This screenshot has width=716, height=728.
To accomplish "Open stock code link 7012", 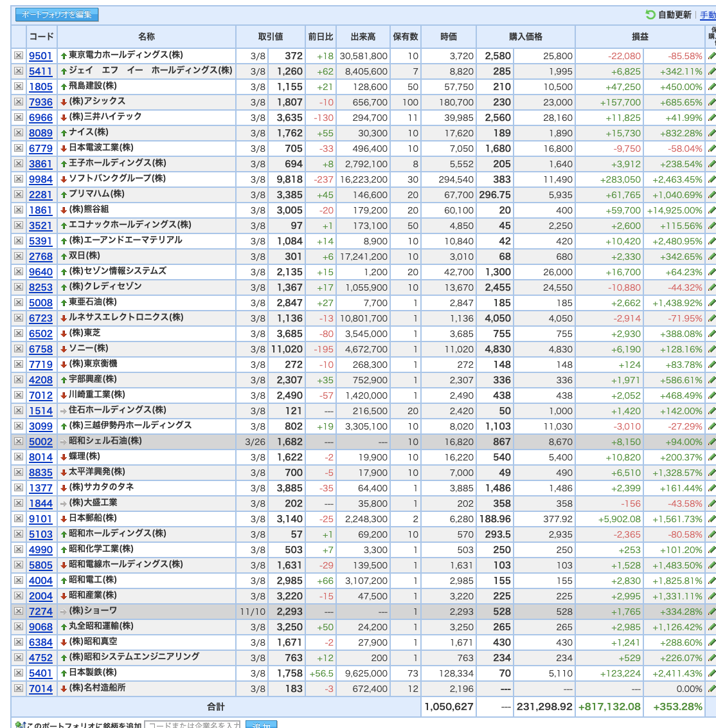I will pyautogui.click(x=40, y=395).
